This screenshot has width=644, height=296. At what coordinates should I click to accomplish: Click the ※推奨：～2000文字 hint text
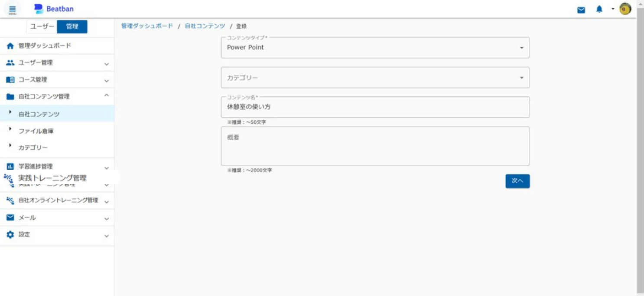pos(250,170)
